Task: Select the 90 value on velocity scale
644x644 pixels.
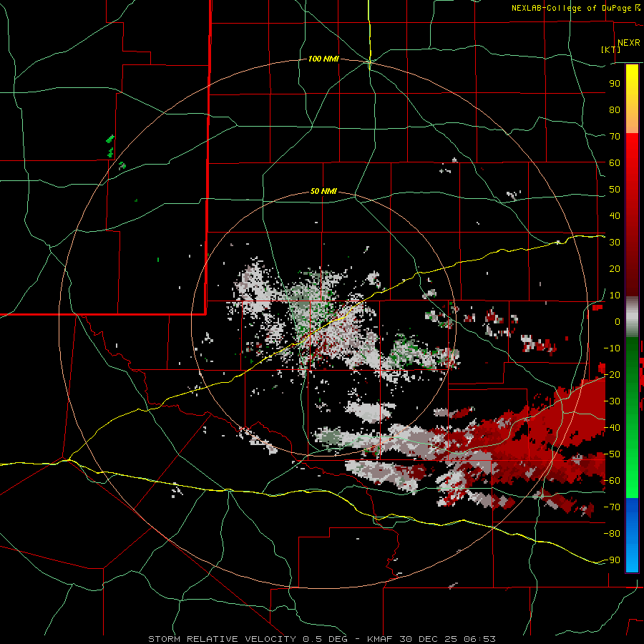Action: (615, 84)
